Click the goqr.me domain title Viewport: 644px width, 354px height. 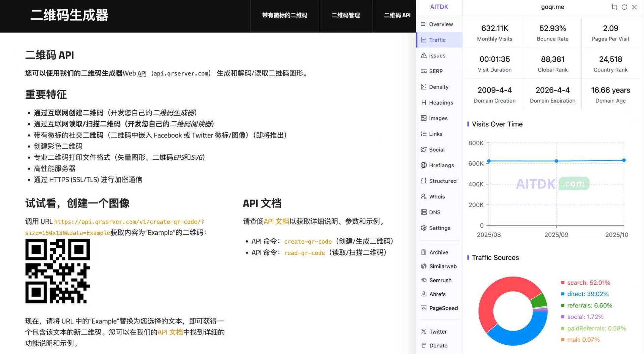tap(552, 7)
